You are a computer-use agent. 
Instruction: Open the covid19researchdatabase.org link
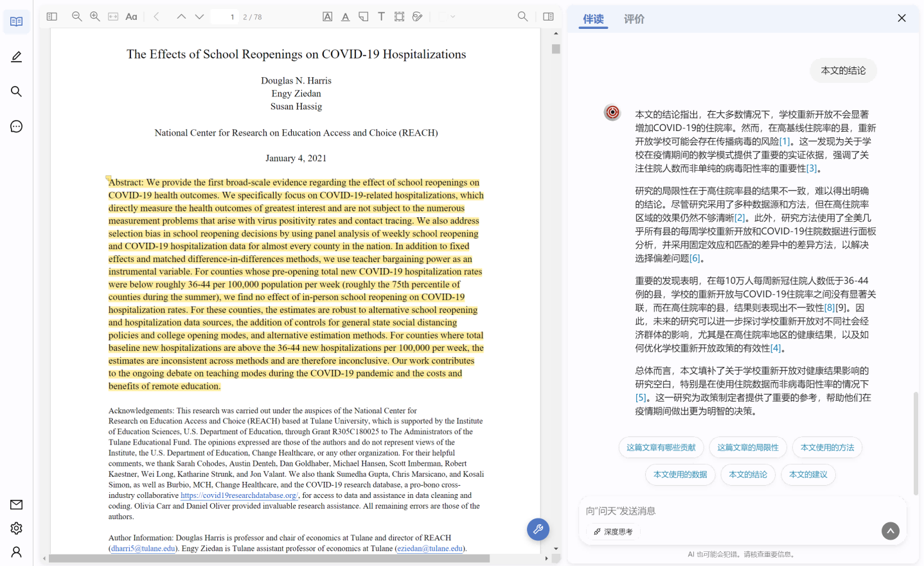click(x=239, y=495)
